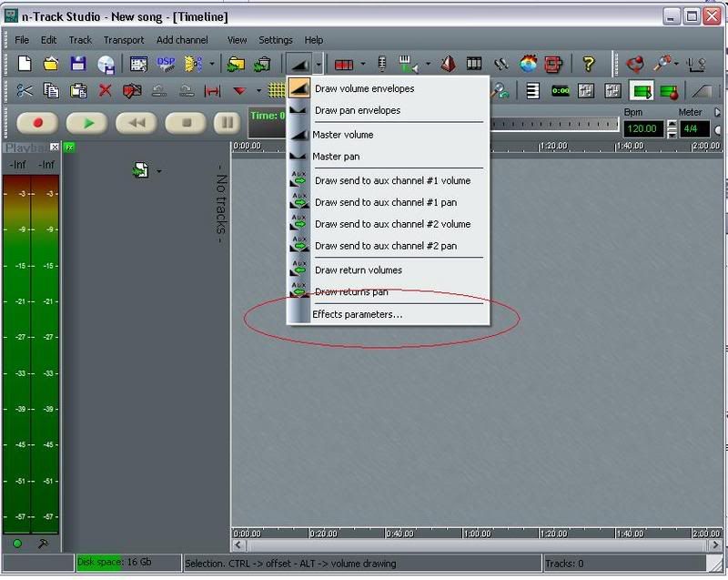Expand the arrow beside the red blocks icon
728x580 pixels.
pos(363,64)
